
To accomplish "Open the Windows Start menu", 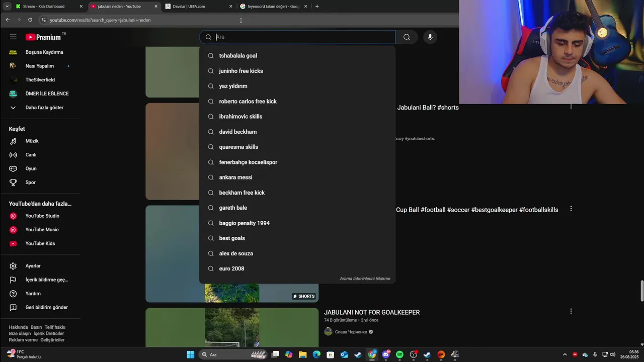I will pos(190,354).
